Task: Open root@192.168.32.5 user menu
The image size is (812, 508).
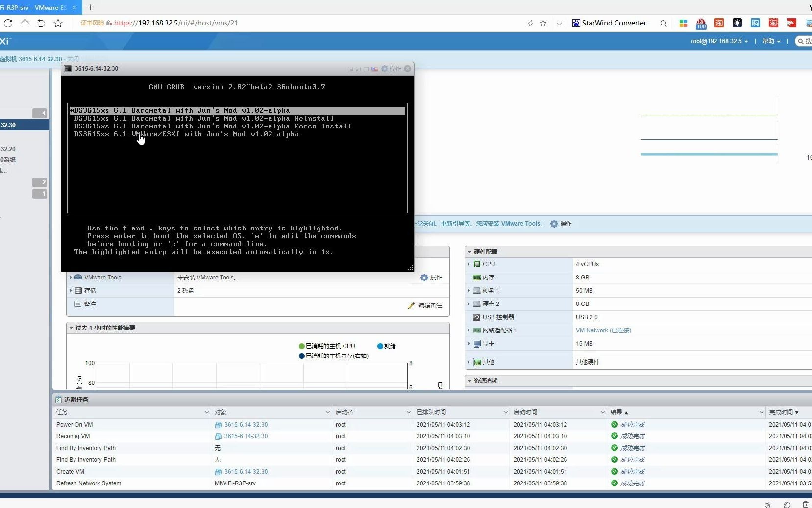Action: click(x=719, y=41)
